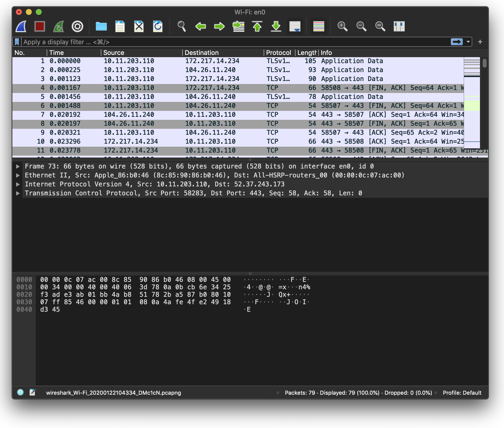Restart the current capture
Viewport: 504px width, 428px height.
(59, 26)
